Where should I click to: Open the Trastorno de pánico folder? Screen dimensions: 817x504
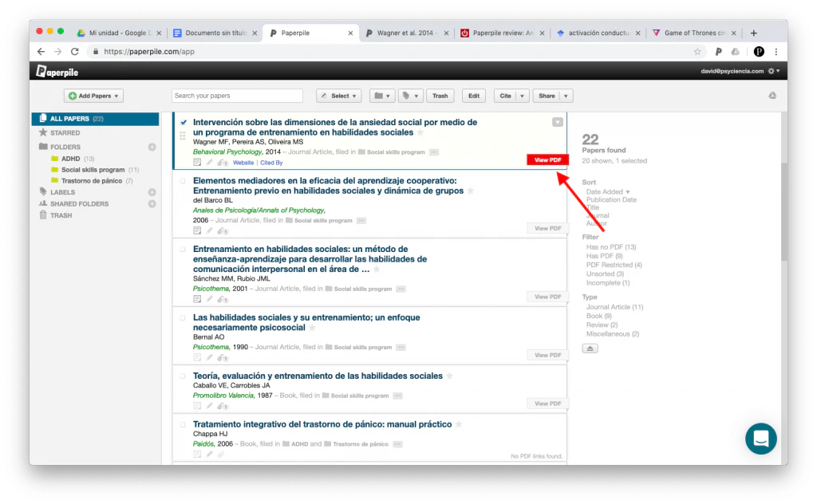click(x=92, y=181)
